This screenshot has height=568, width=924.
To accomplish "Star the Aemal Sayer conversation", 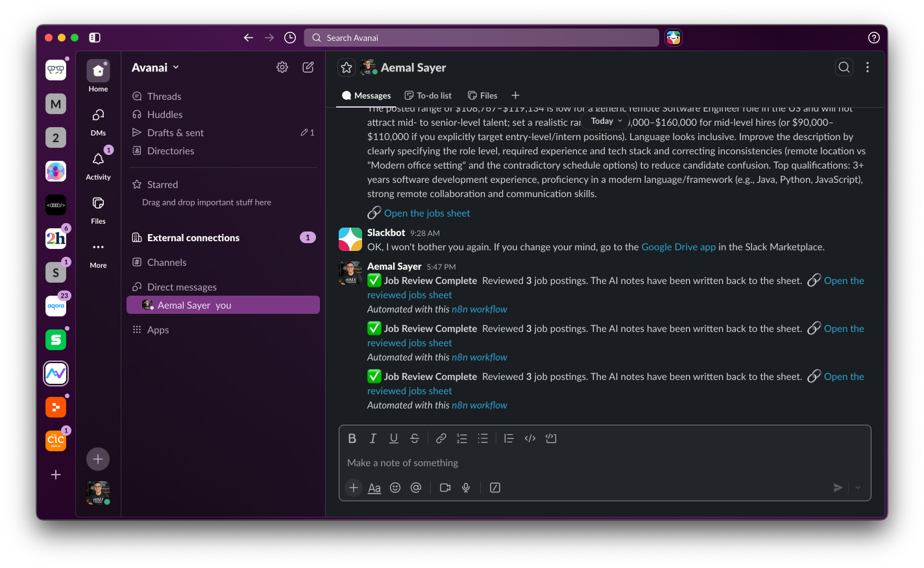I will click(x=346, y=67).
